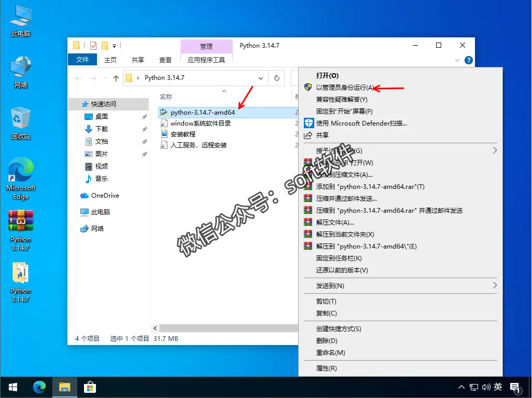Open 共享 ribbon tab
532x398 pixels.
(138, 60)
